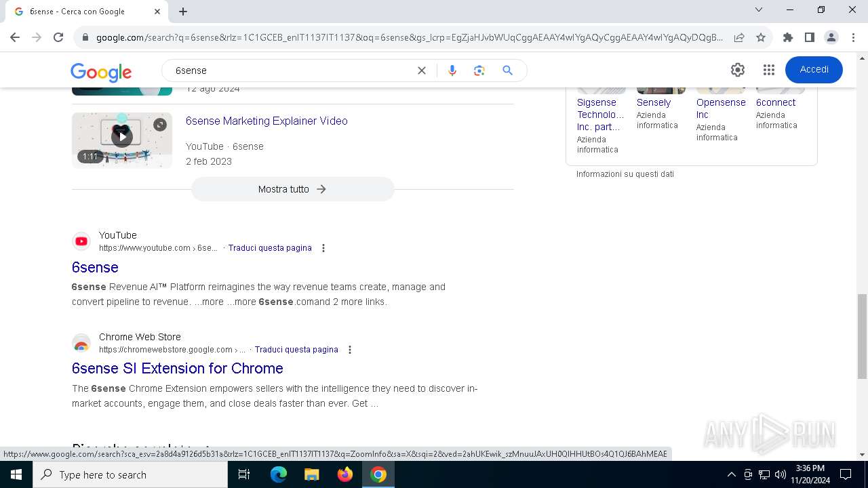Open the taskbar clock and date
This screenshot has width=868, height=488.
point(810,474)
